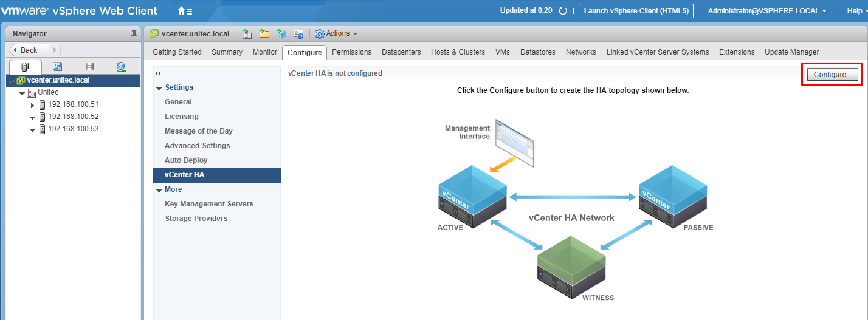Refresh the vSphere Web Client view
The width and height of the screenshot is (868, 320).
click(563, 11)
